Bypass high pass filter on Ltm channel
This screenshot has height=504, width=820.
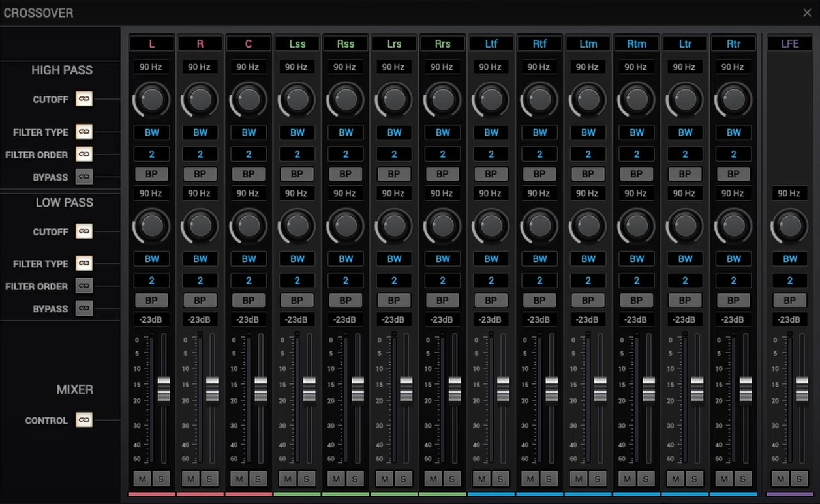(588, 174)
